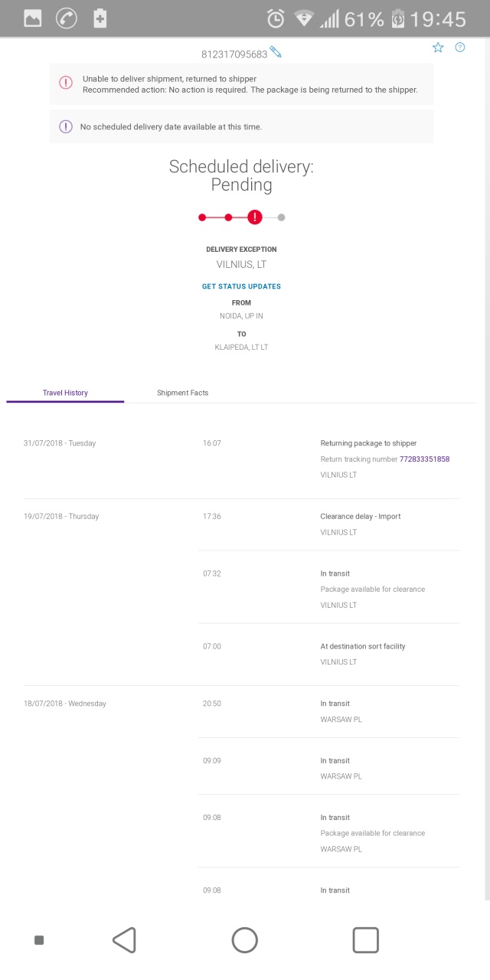Tap the Returning package to shipper entry
The width and height of the screenshot is (490, 980).
[368, 443]
